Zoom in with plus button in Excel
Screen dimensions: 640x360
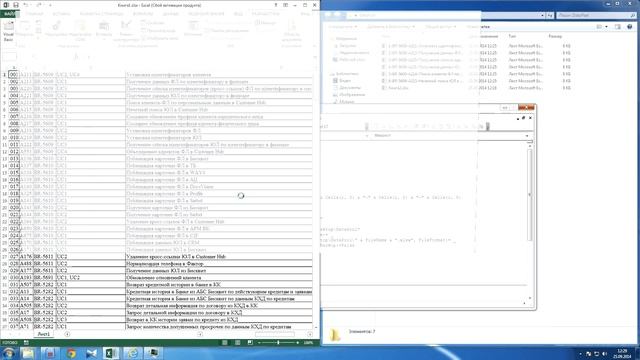(x=298, y=342)
